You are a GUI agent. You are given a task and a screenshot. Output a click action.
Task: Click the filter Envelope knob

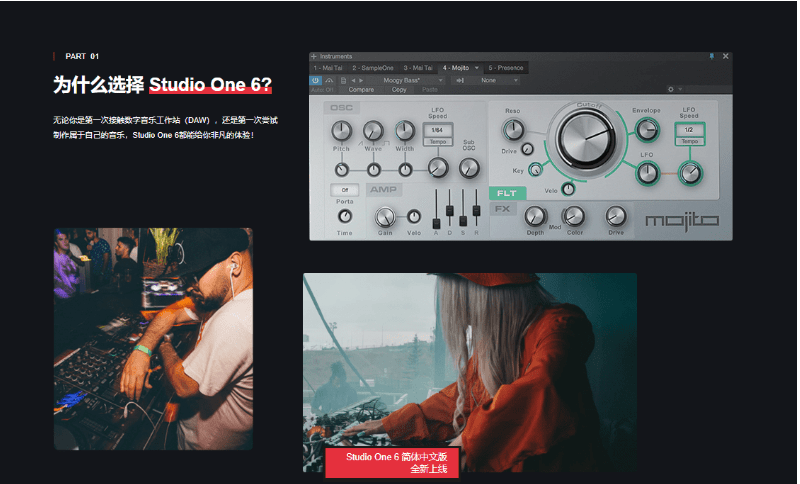pos(647,130)
